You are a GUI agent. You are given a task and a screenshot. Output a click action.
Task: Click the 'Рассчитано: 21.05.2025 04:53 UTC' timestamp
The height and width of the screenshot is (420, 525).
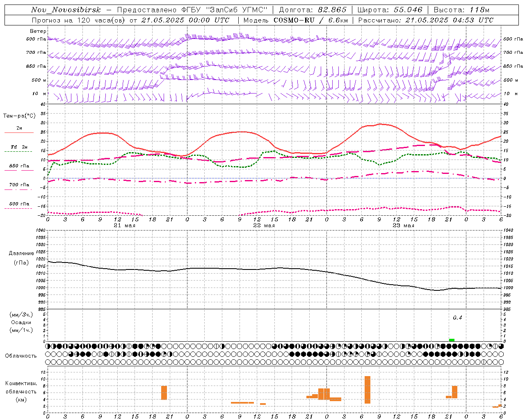click(x=426, y=20)
